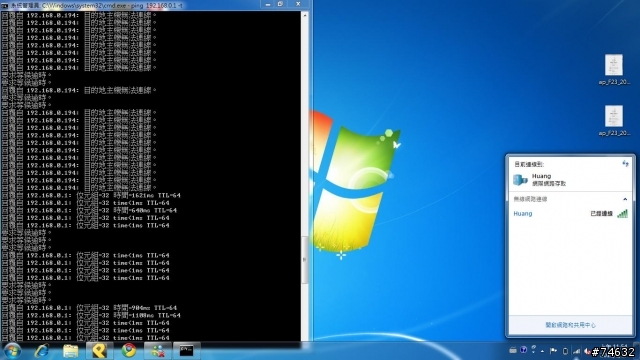Collapse the wireless network connections section
Screen dimensions: 640x360
(625, 199)
